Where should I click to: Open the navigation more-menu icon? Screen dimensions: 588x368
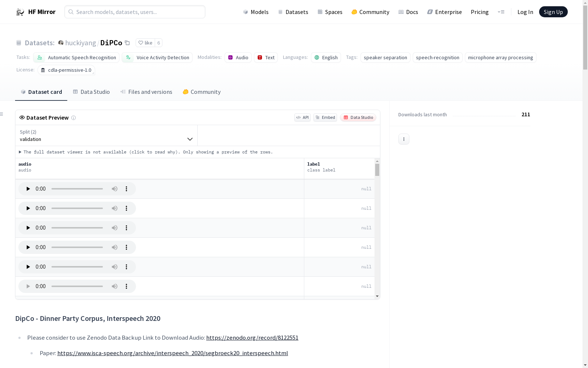pyautogui.click(x=501, y=12)
